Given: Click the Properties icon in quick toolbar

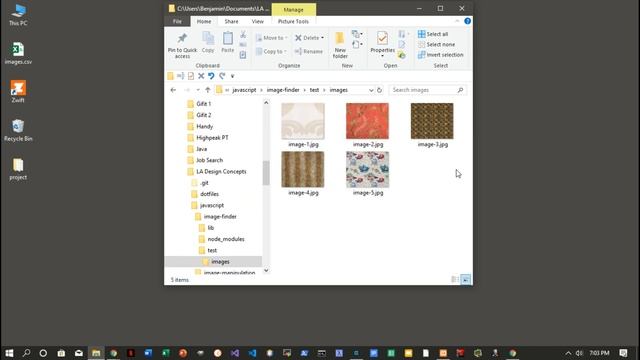Looking at the screenshot, I should tap(191, 76).
